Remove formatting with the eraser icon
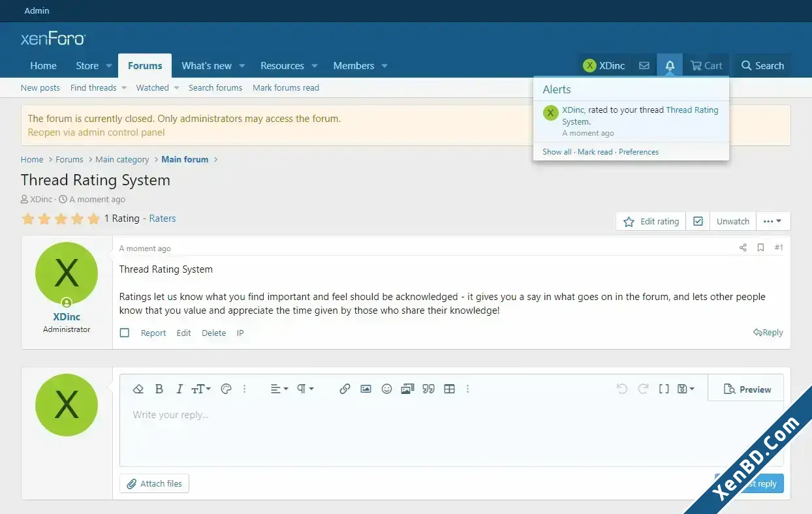 pos(138,389)
